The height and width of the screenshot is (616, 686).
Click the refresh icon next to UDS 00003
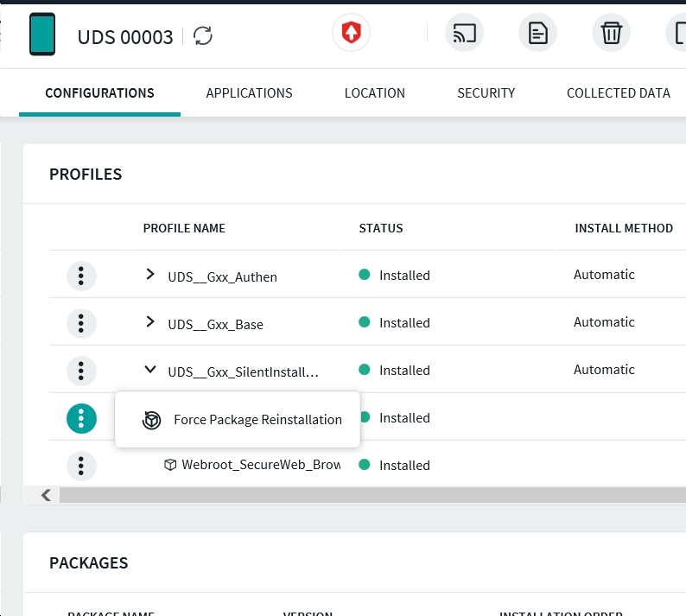click(x=203, y=36)
